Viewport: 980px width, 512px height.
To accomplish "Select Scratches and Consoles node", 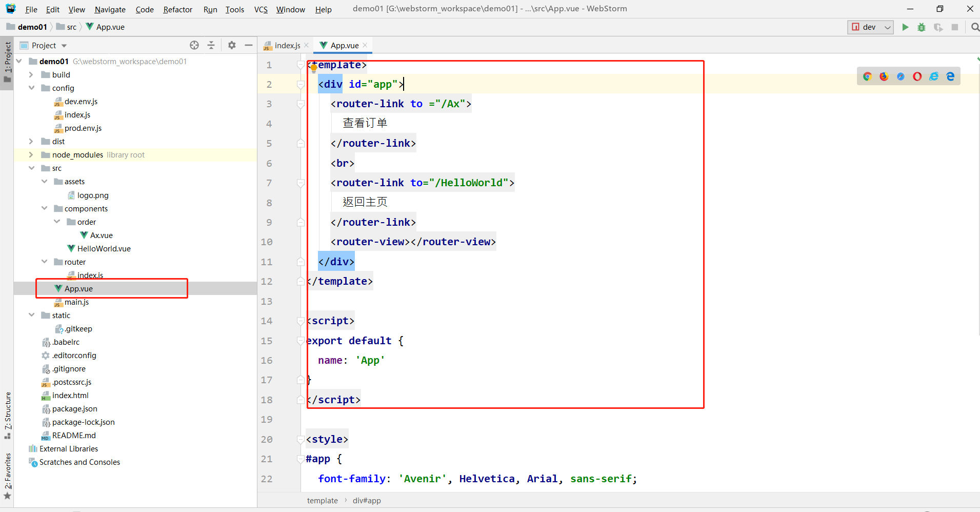I will [79, 462].
